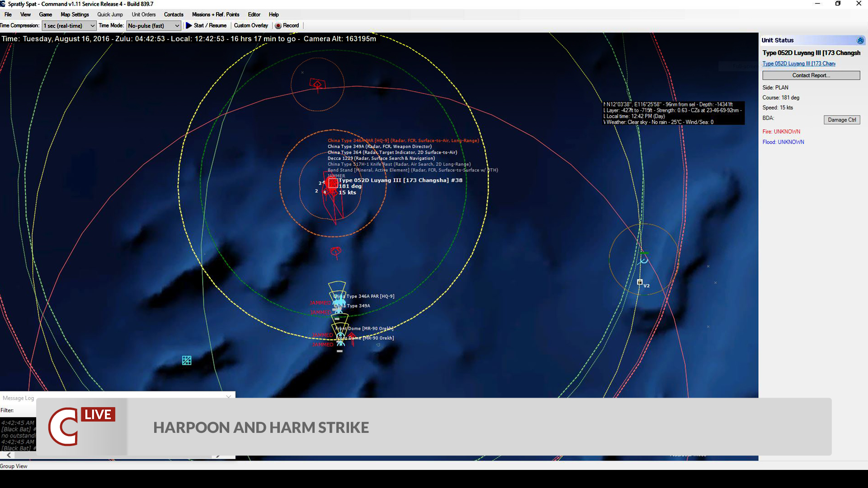Viewport: 868px width, 488px height.
Task: Select the Type 052D Luyang III unit symbol
Action: (x=332, y=183)
